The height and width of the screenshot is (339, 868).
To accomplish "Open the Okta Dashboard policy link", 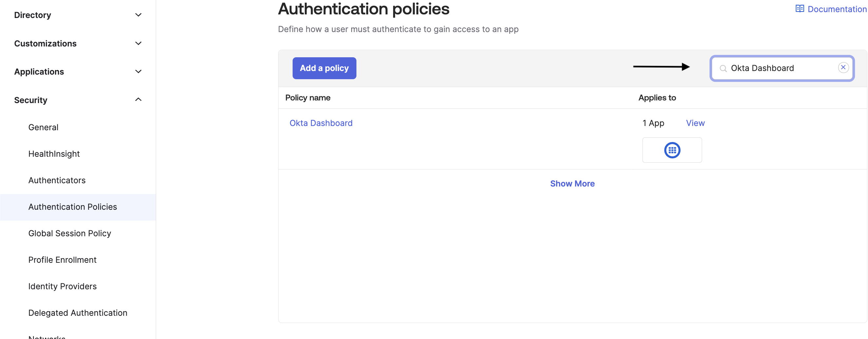I will (x=321, y=123).
